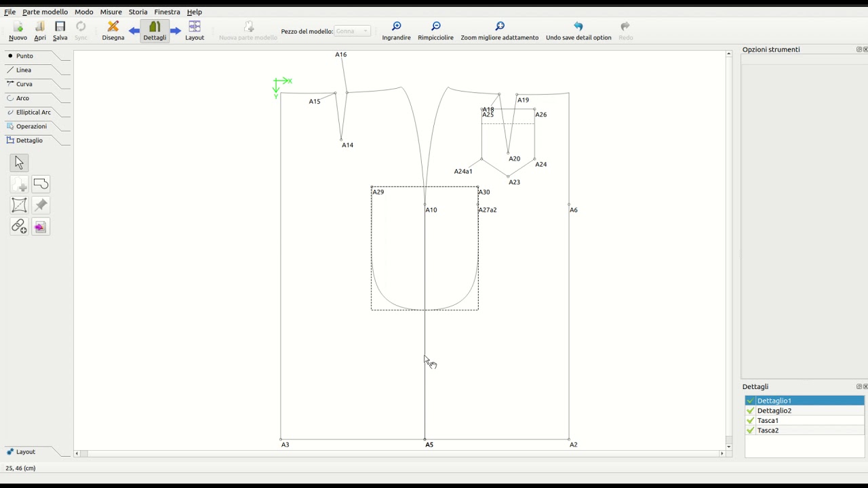Zoom out with the Rimpicciolire icon
This screenshot has height=488, width=868.
point(435,30)
